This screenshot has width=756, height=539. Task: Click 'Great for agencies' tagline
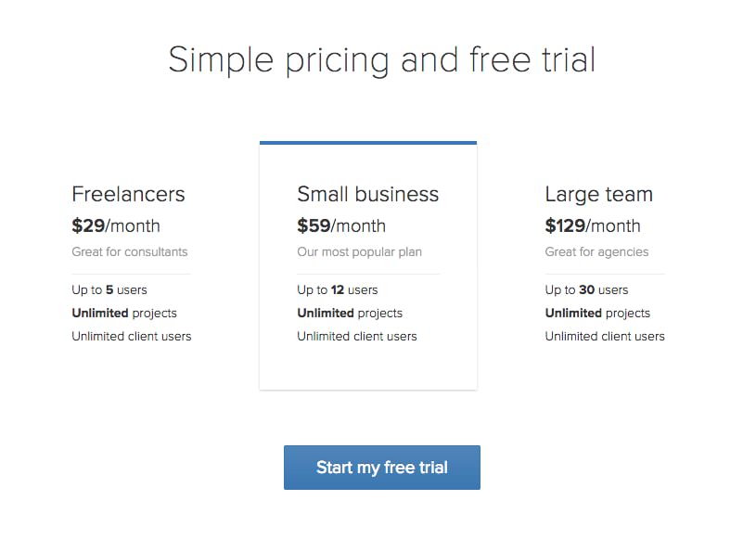[596, 251]
